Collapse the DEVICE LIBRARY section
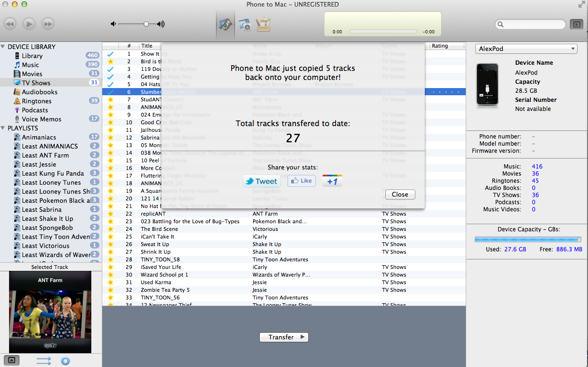The image size is (588, 367). 3,47
